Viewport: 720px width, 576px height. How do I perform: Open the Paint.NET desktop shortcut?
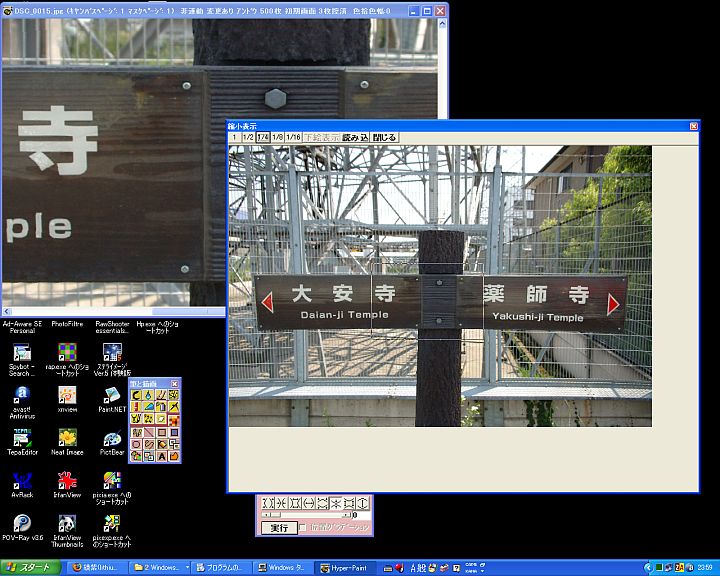[111, 396]
